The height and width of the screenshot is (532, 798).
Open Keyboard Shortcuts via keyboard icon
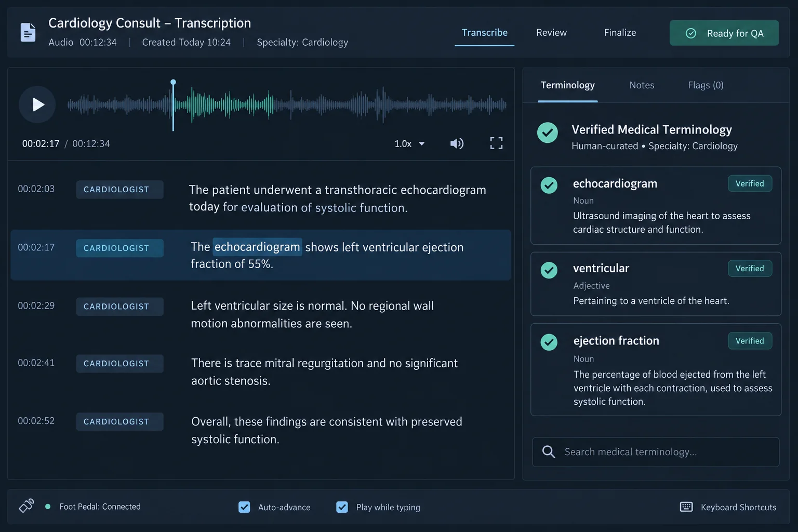pos(686,507)
